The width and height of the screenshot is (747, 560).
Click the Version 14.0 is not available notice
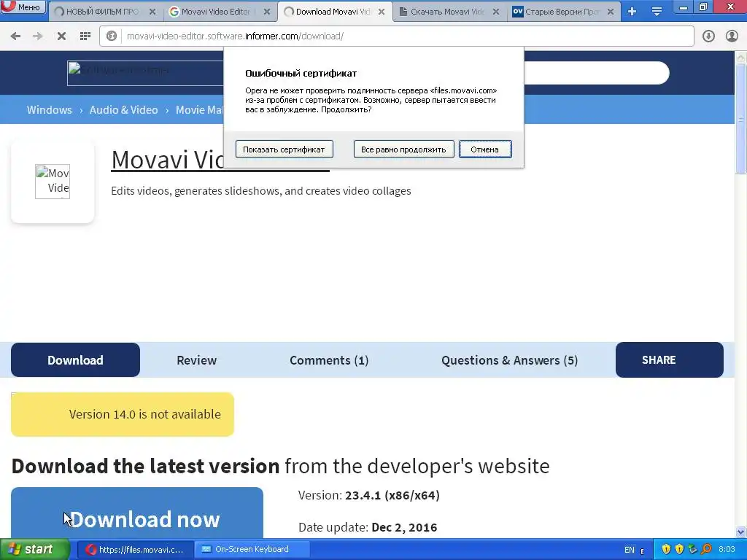point(123,414)
